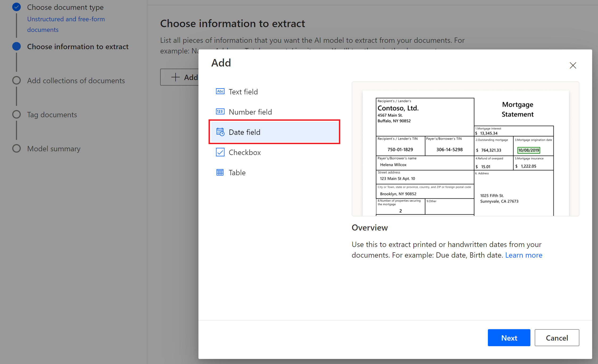Click the Next button
This screenshot has height=364, width=598.
509,337
